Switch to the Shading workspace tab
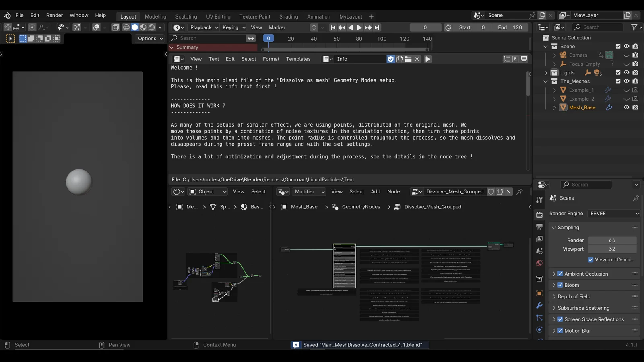Image resolution: width=644 pixels, height=362 pixels. tap(289, 16)
